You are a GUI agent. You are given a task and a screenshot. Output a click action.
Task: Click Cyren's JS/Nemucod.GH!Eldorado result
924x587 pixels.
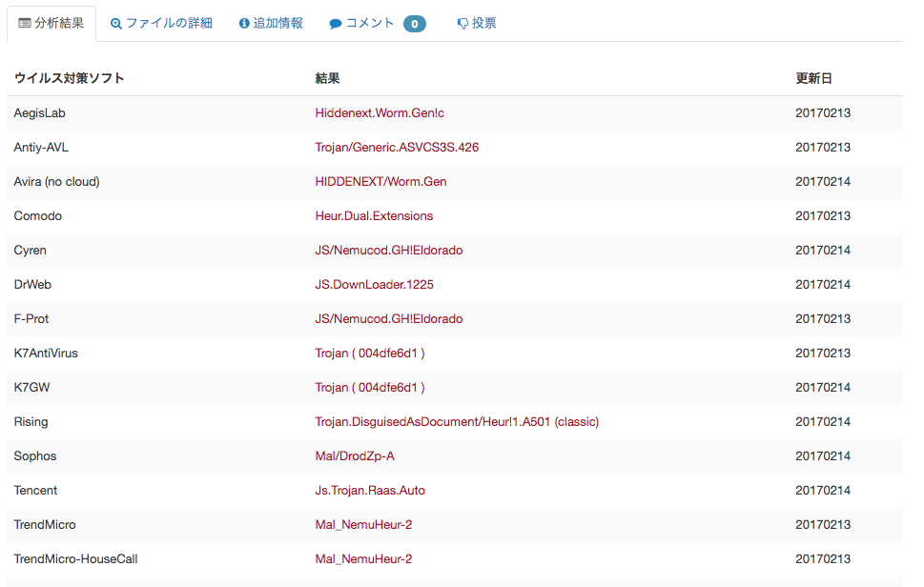pyautogui.click(x=389, y=251)
